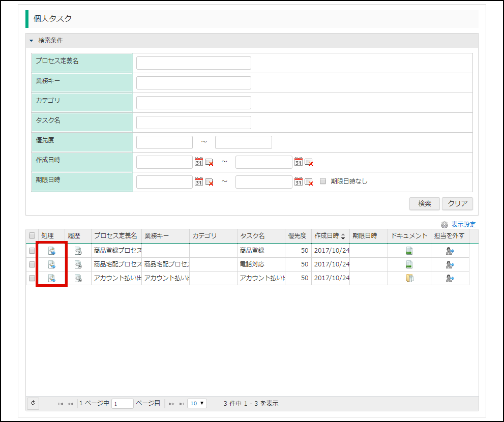Click the タスク名 column header
The height and width of the screenshot is (422, 504).
(x=252, y=236)
